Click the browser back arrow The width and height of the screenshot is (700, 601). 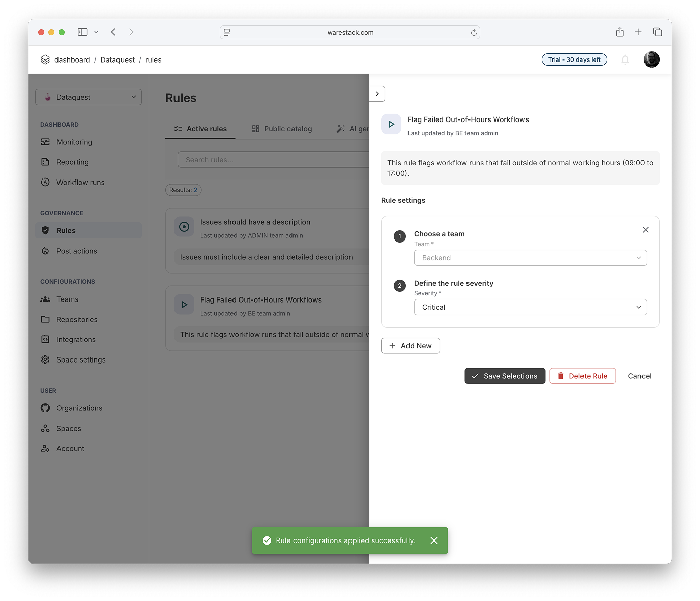[114, 32]
